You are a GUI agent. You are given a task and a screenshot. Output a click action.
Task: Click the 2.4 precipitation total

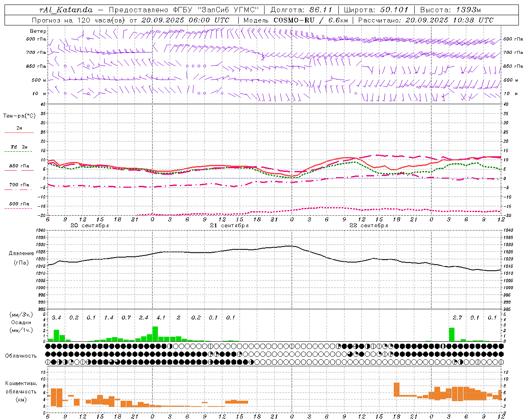144,318
